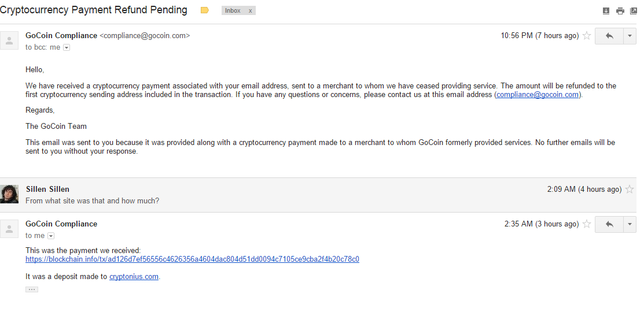Click the yellow importance marker label icon

(204, 10)
